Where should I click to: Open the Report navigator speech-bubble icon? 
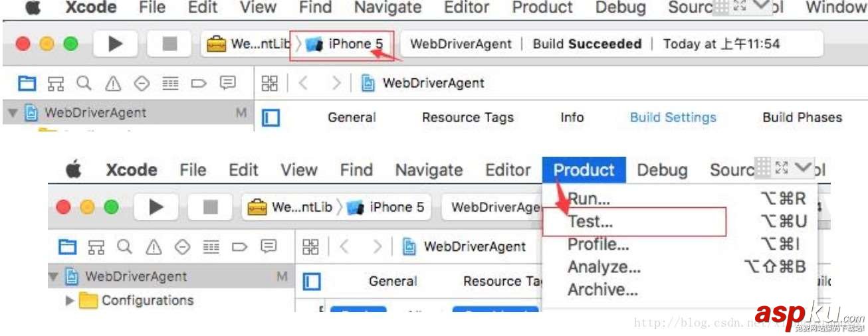tap(227, 83)
